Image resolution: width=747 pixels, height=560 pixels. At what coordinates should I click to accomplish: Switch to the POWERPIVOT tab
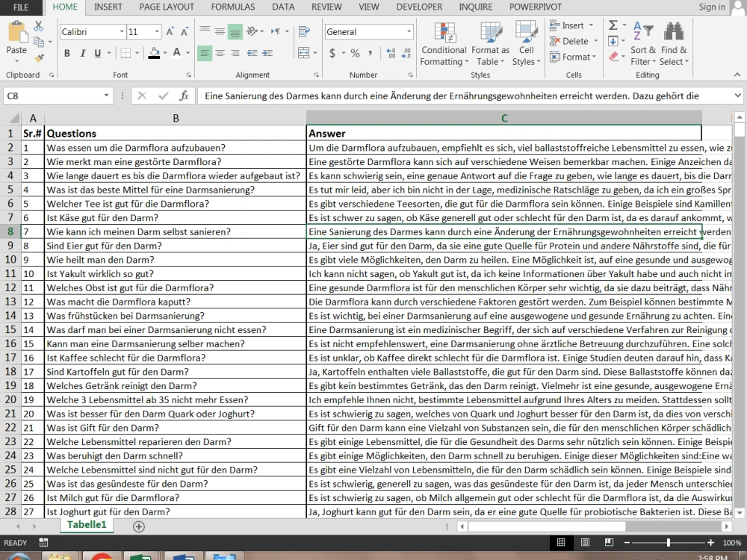tap(536, 7)
